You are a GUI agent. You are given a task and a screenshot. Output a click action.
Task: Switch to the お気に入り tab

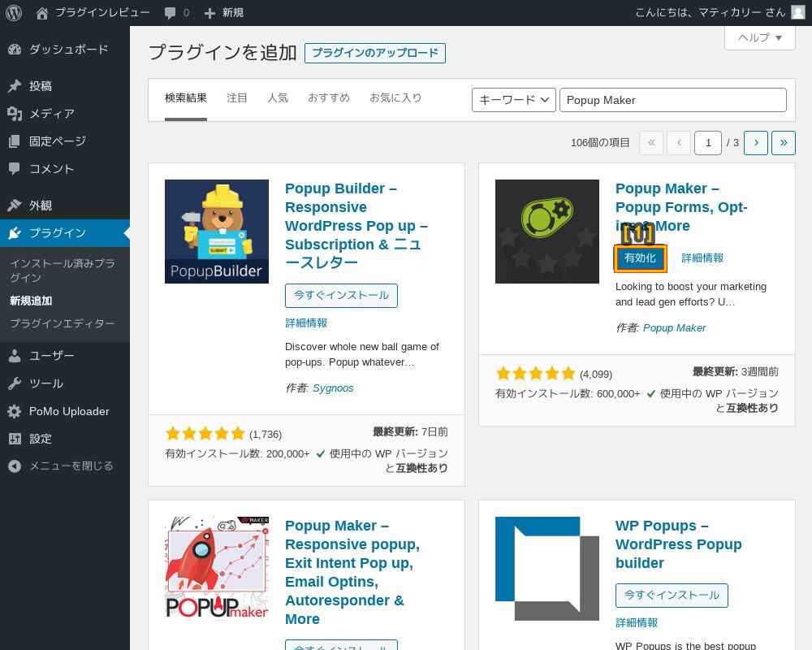395,98
